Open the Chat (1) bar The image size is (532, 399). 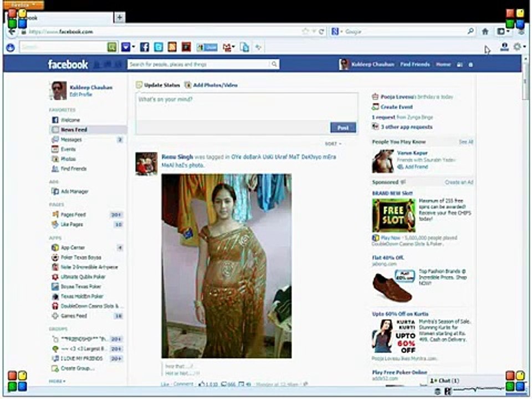[466, 381]
